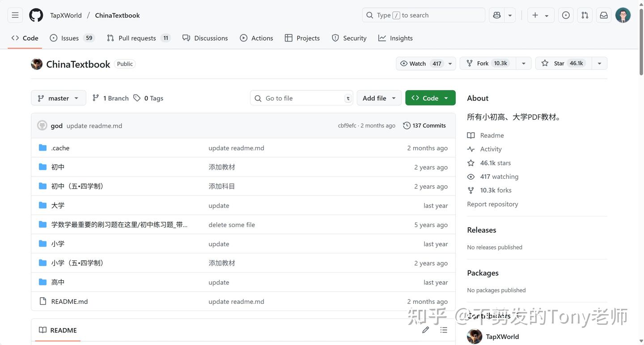Click the history icon next to 137 Commits
The height and width of the screenshot is (345, 644).
point(406,126)
